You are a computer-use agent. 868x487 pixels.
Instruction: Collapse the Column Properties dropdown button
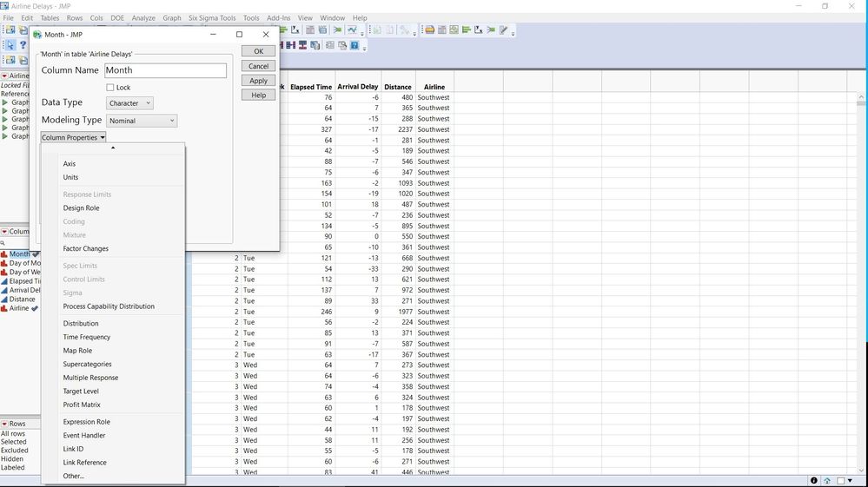pyautogui.click(x=73, y=138)
